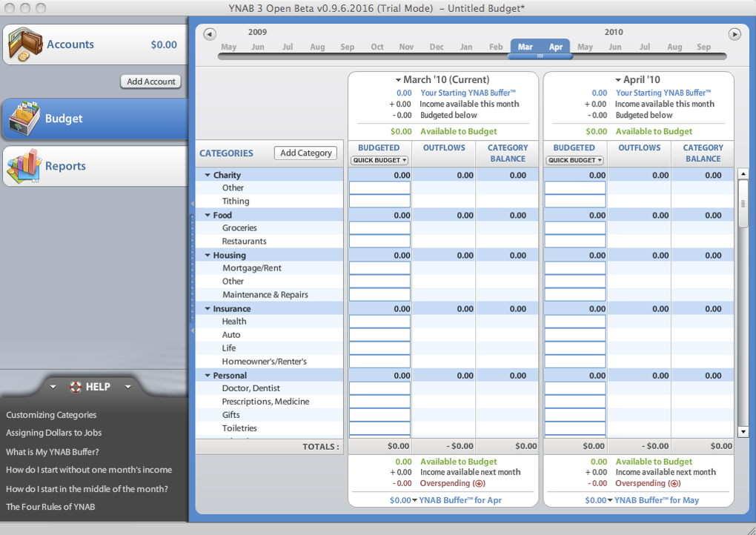
Task: Click the Help lifebuoy icon
Action: coord(76,387)
